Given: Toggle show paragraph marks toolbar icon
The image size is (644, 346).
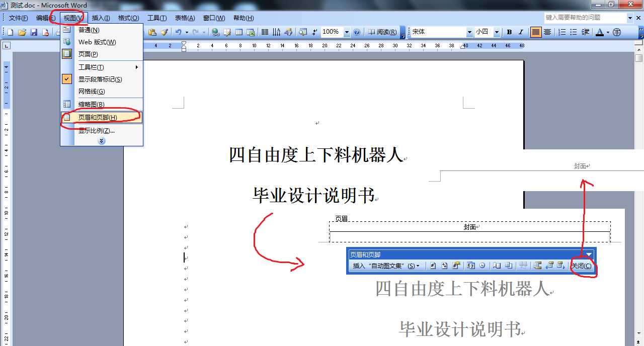Looking at the screenshot, I should [314, 32].
